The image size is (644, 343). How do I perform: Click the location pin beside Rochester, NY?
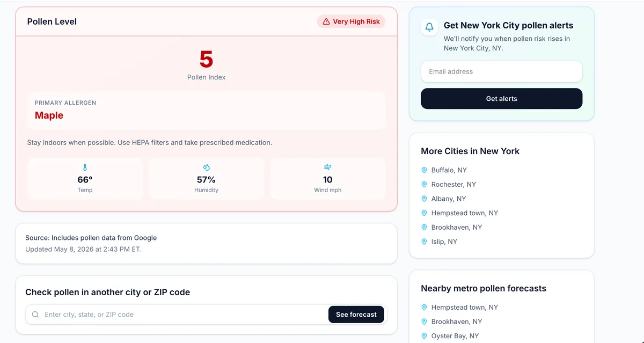click(424, 184)
